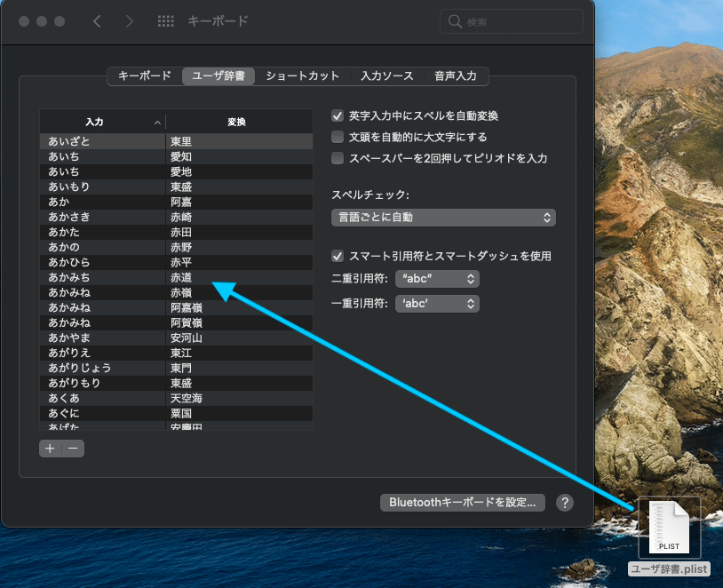Click the 変換 column header

click(239, 123)
